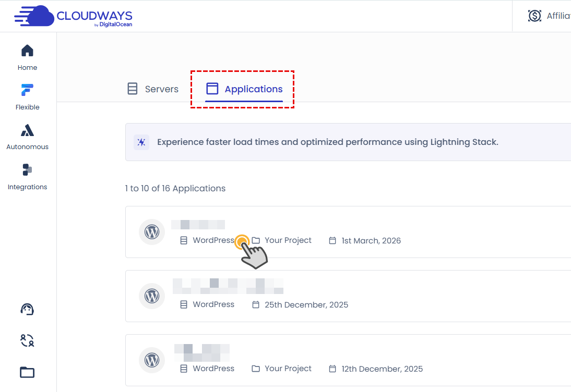Open the application dated 25th December, 2025
This screenshot has width=571, height=392.
(348, 296)
